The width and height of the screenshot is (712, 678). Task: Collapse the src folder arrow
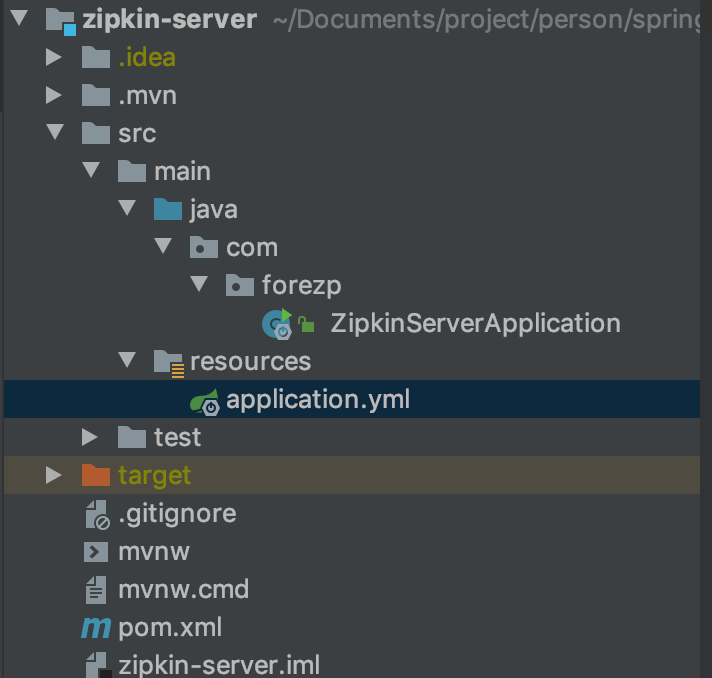tap(54, 133)
